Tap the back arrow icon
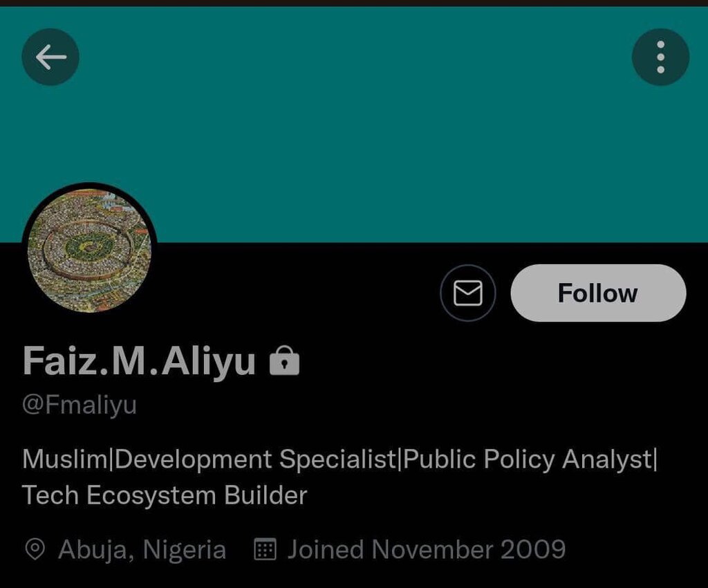This screenshot has width=708, height=588. coord(50,57)
